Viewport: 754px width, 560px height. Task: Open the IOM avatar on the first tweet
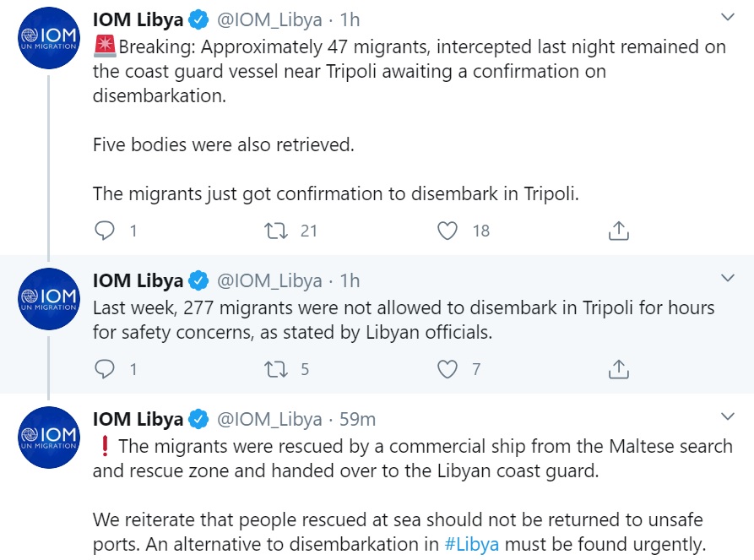tap(49, 38)
